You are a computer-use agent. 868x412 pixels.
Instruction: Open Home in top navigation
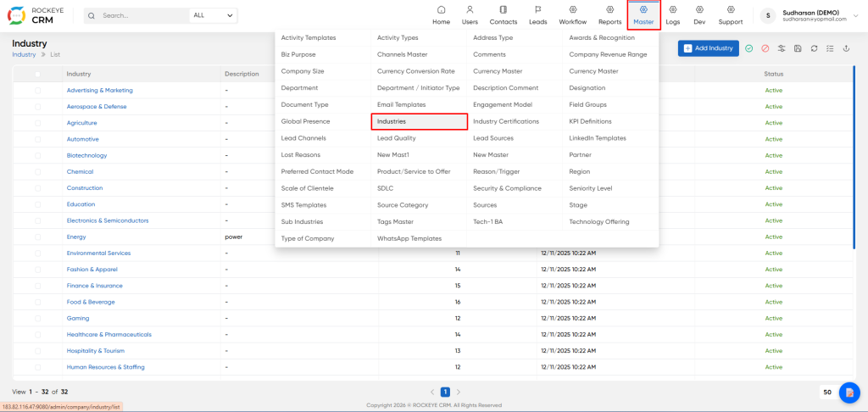click(x=441, y=15)
